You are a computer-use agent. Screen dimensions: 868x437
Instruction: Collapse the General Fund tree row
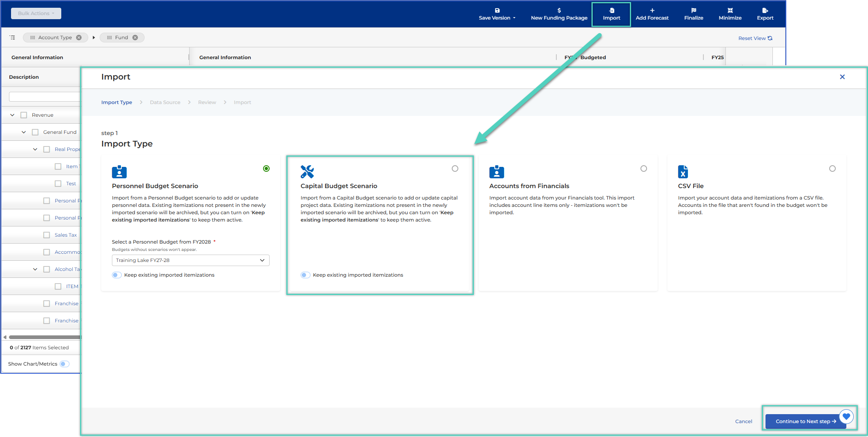click(x=24, y=132)
